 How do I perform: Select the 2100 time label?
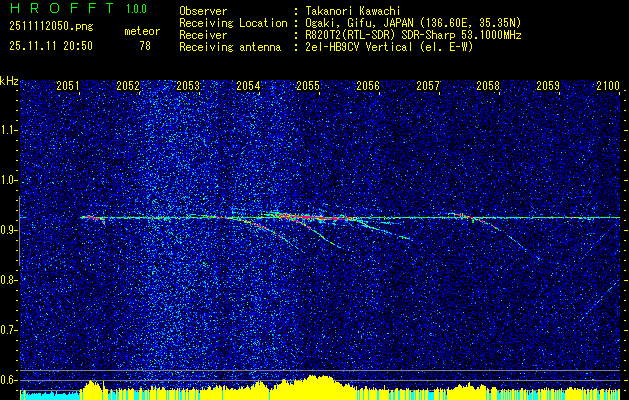coord(608,85)
